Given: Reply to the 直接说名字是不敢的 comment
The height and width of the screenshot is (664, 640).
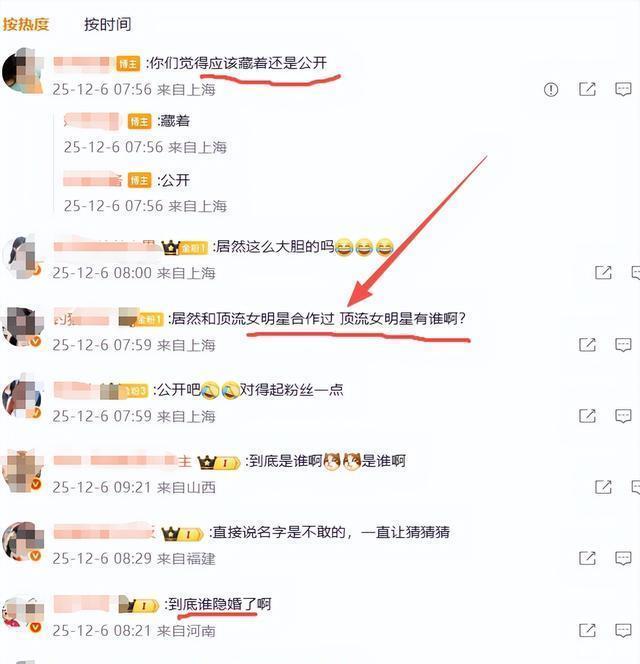Looking at the screenshot, I should click(x=623, y=558).
